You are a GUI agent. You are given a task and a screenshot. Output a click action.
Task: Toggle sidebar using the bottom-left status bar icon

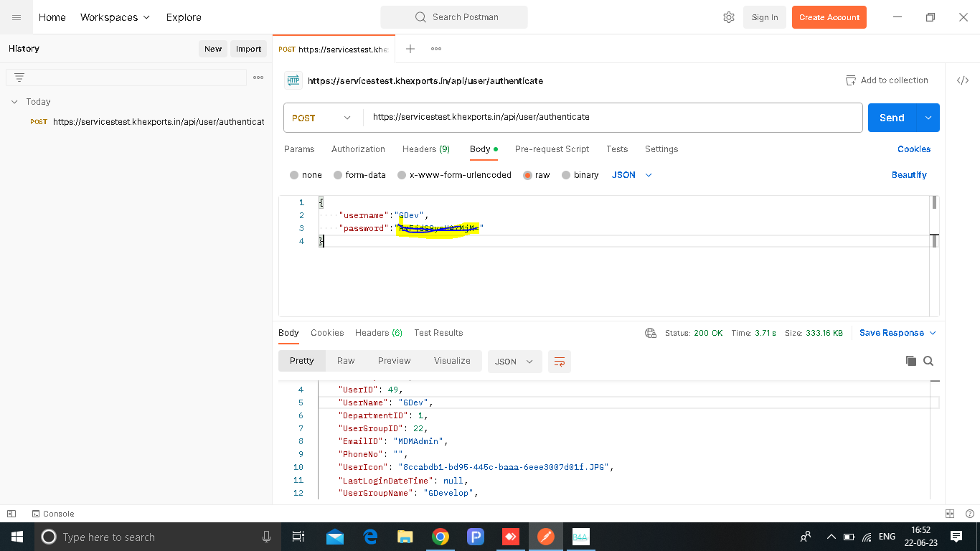(11, 514)
